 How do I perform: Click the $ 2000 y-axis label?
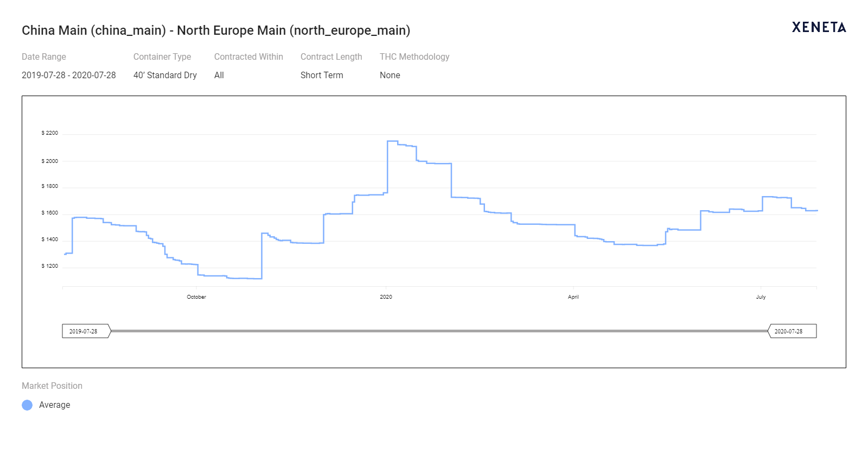pos(50,161)
